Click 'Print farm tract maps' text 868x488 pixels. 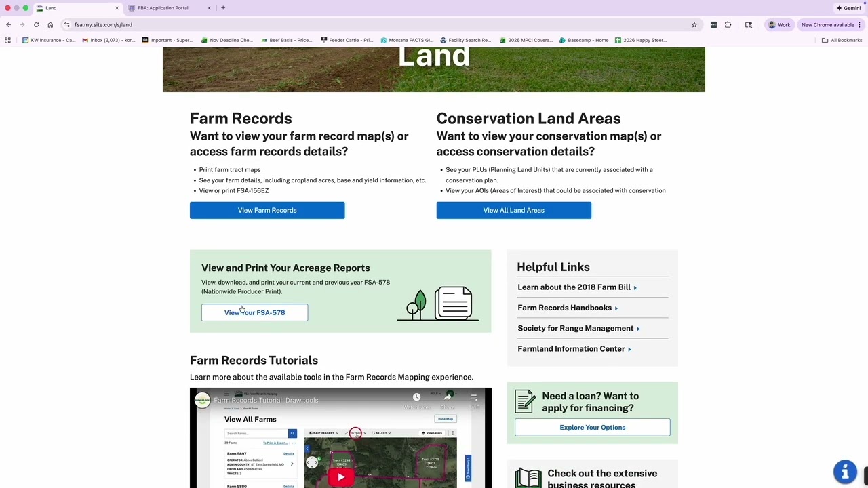point(230,170)
